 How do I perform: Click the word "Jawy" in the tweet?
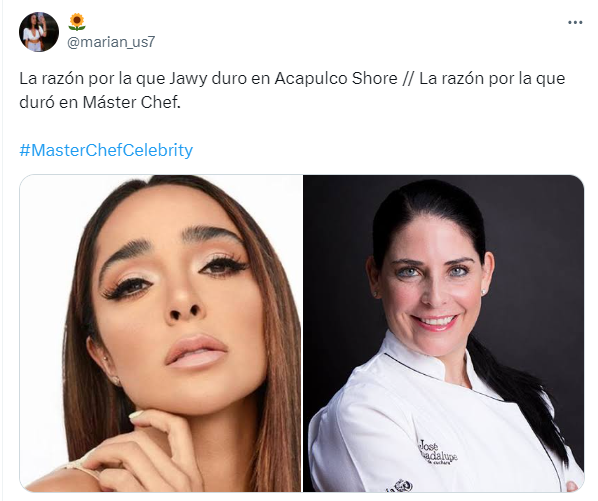click(x=188, y=79)
